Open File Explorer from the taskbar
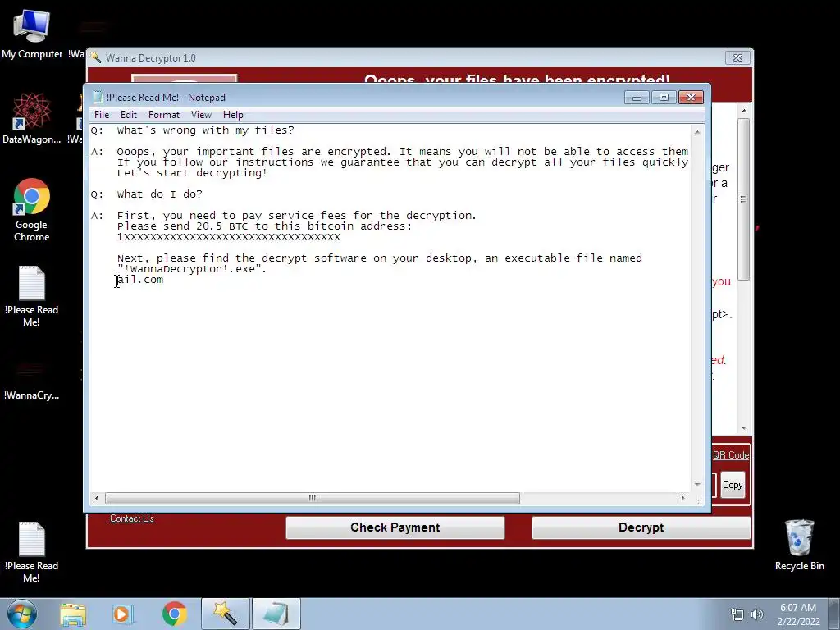 [73, 614]
